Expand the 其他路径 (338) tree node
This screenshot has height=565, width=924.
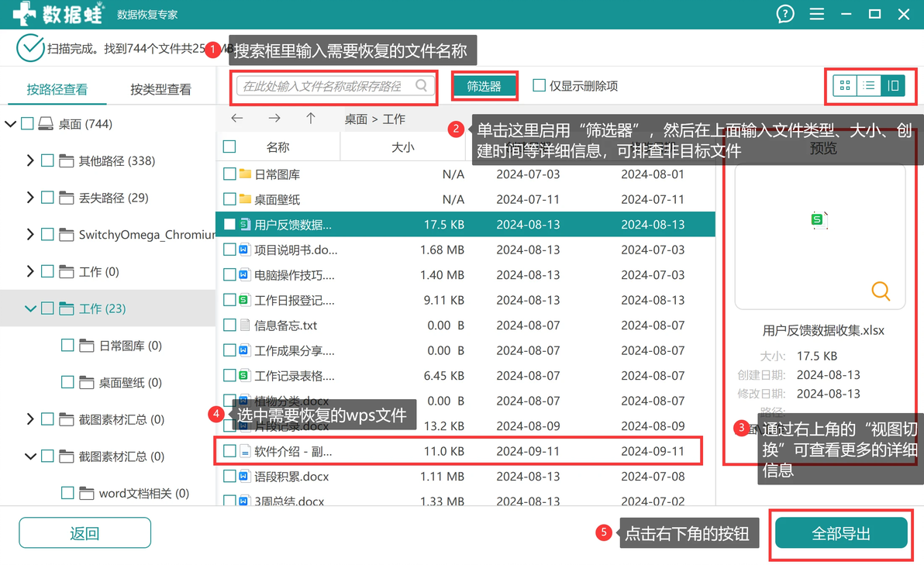tap(30, 160)
